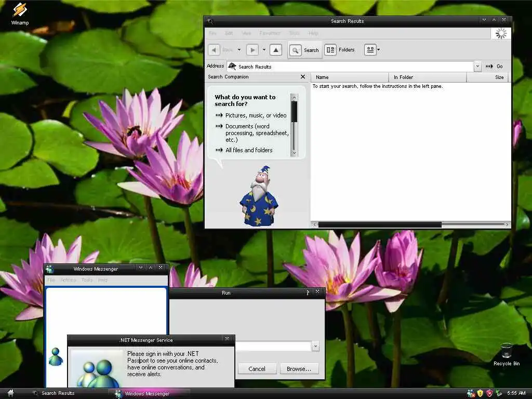Click the red shield alert tray icon

tap(489, 393)
